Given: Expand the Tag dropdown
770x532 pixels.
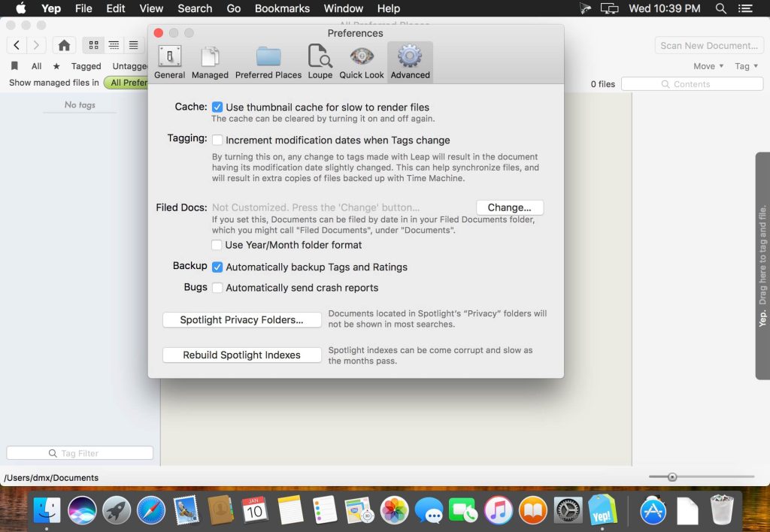Looking at the screenshot, I should [745, 66].
